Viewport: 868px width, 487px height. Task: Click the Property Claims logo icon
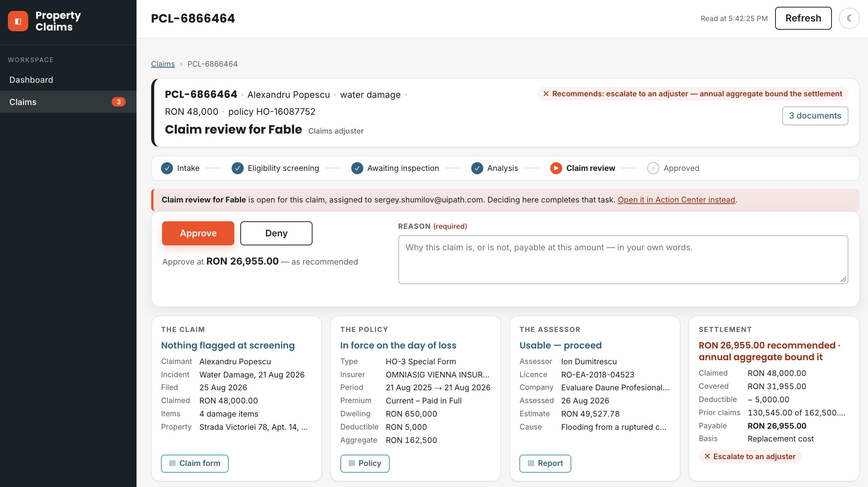tap(18, 21)
